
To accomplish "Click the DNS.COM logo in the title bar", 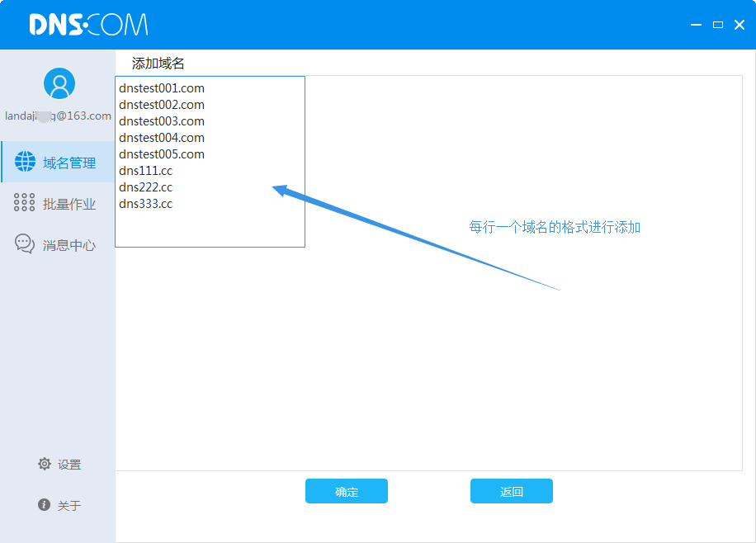I will pos(88,25).
